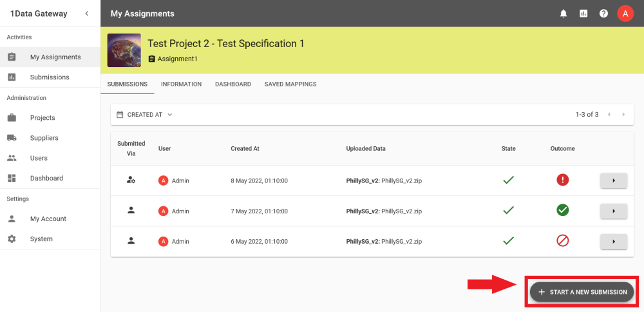
Task: Open Projects under Administration
Action: click(50, 118)
